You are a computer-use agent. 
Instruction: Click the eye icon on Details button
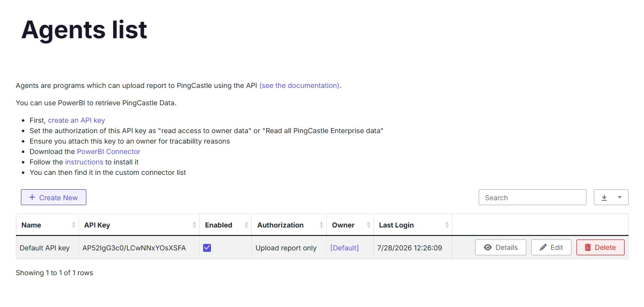coord(488,247)
